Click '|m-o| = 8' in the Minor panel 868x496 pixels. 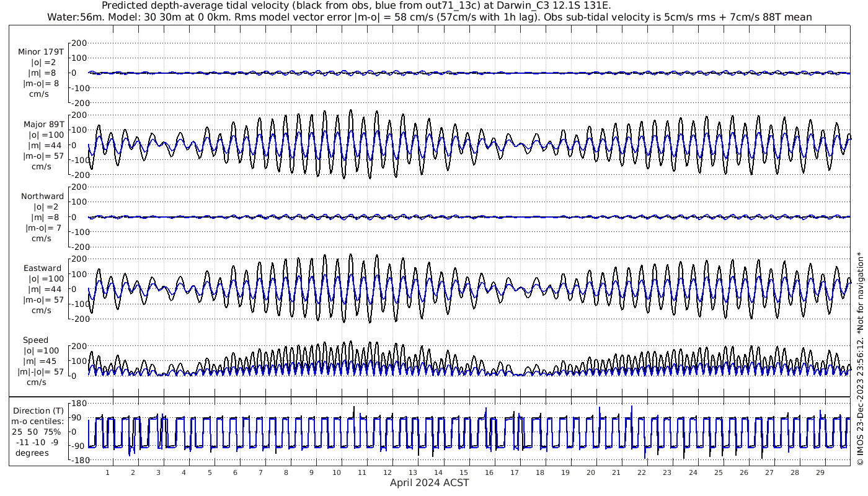pos(42,83)
